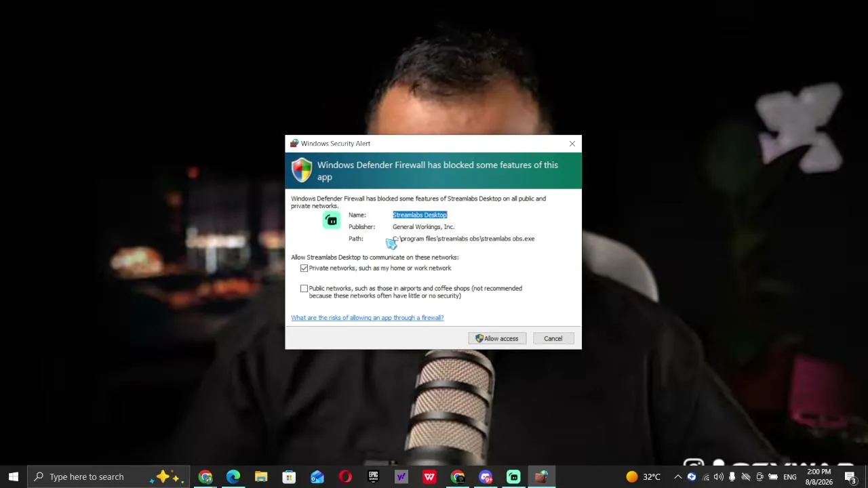
Task: Click the Allow access button
Action: click(x=497, y=339)
